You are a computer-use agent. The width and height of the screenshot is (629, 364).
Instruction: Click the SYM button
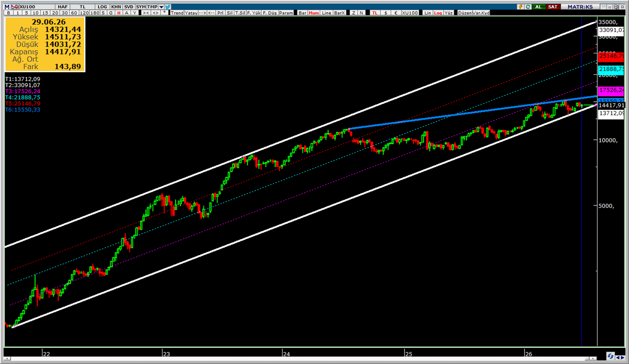click(x=141, y=6)
